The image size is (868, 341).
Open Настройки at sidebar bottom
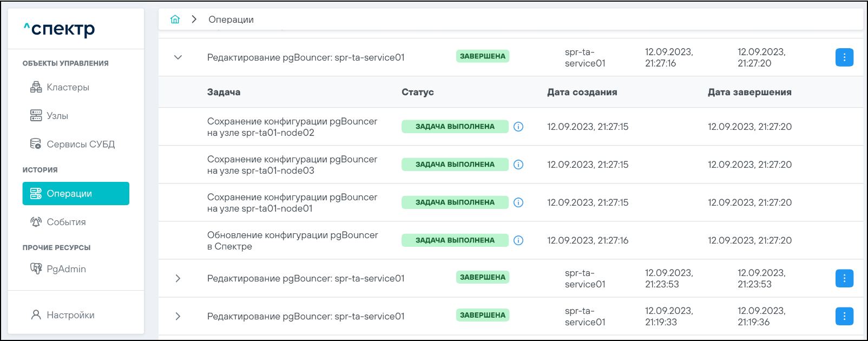pos(70,315)
